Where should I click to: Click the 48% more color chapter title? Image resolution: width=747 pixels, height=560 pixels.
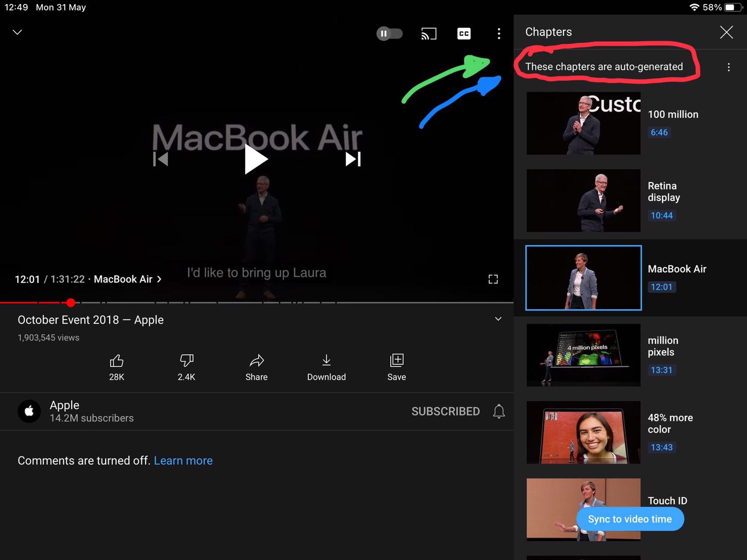(670, 424)
